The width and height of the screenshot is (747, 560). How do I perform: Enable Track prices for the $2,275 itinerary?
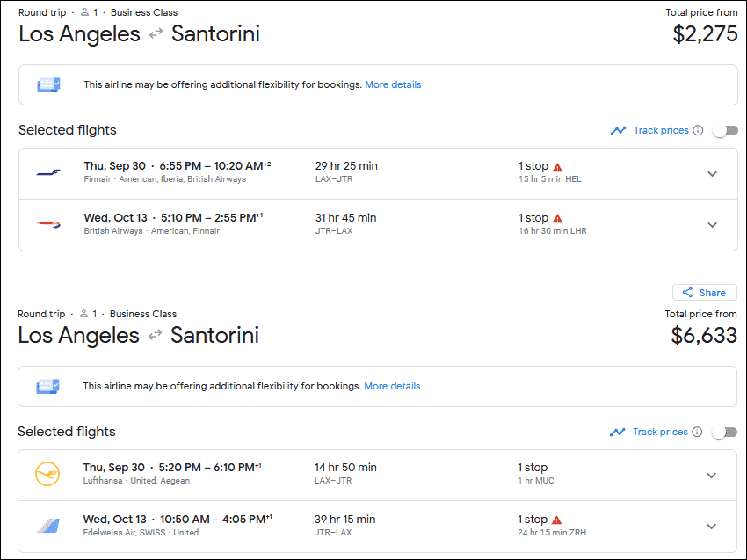[x=725, y=130]
